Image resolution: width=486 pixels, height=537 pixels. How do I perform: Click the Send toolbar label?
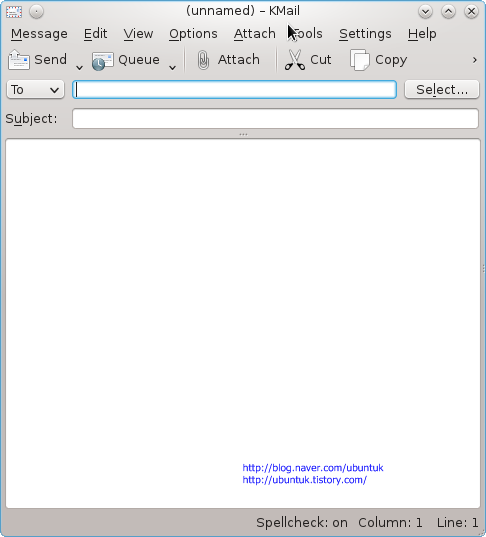coord(50,60)
